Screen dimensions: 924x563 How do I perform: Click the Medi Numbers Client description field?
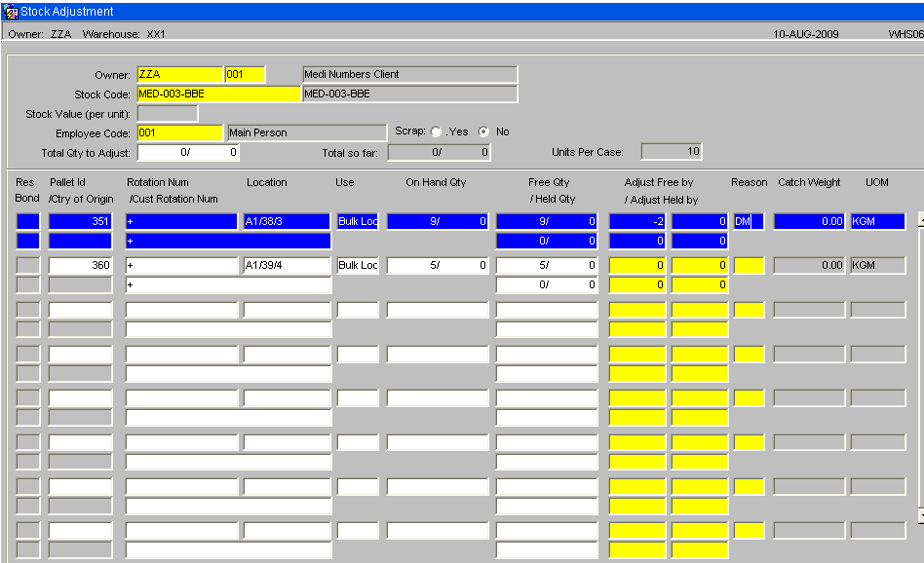click(x=410, y=74)
